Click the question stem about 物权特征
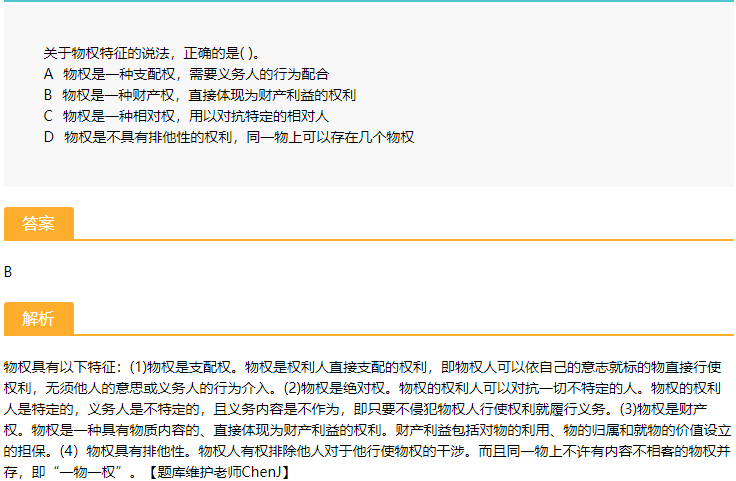The image size is (736, 481). tap(152, 53)
